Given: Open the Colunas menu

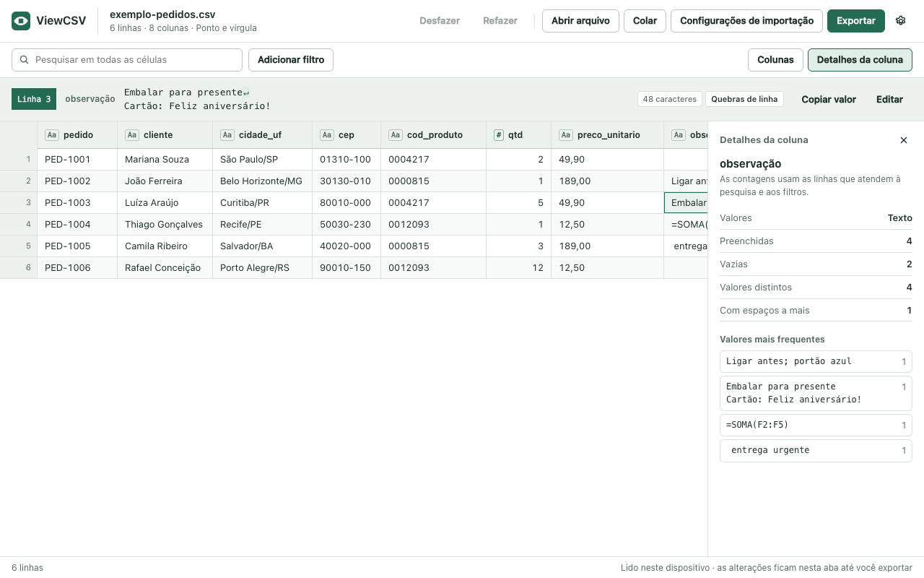Looking at the screenshot, I should tap(775, 60).
